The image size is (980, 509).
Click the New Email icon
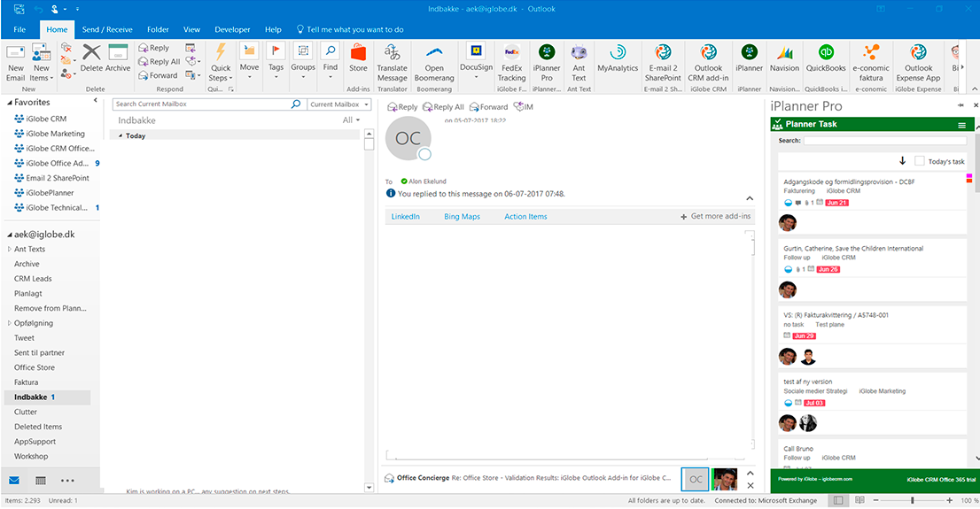click(x=15, y=52)
